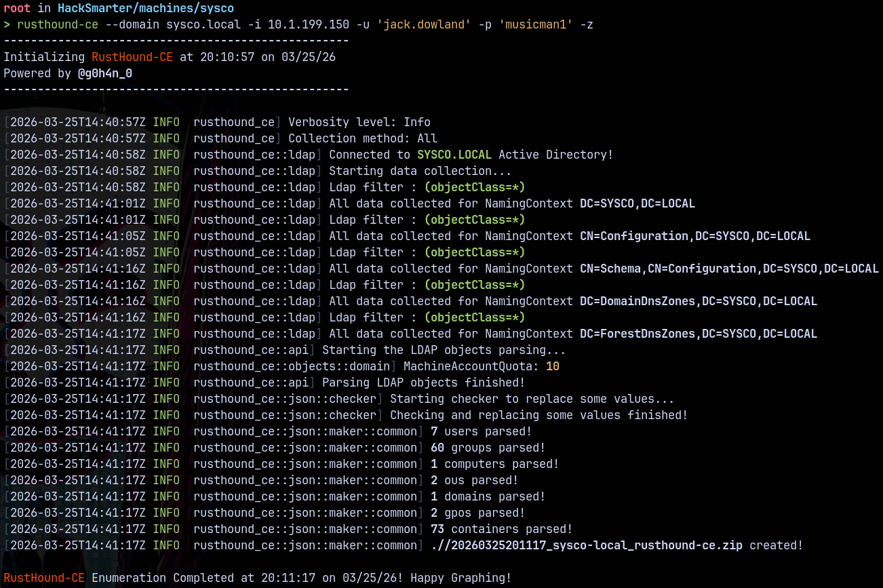Click the DC=ForestDnsZones naming context
Image resolution: width=883 pixels, height=588 pixels.
(x=698, y=334)
